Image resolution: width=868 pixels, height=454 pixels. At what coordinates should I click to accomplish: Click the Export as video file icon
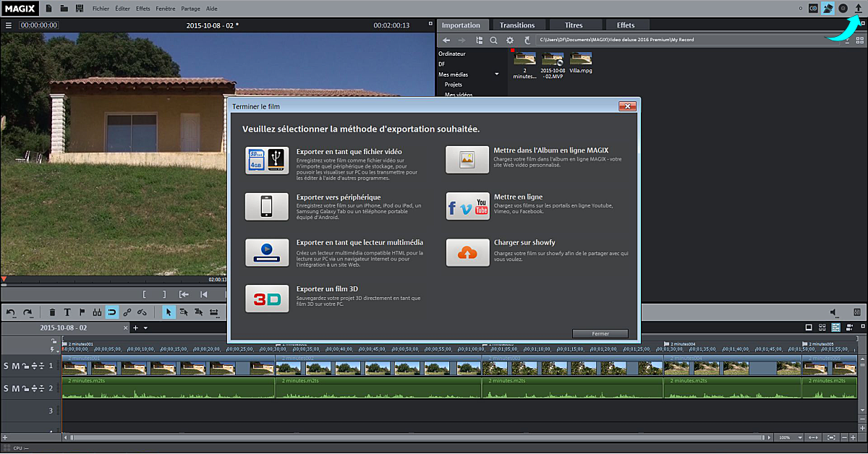coord(267,160)
